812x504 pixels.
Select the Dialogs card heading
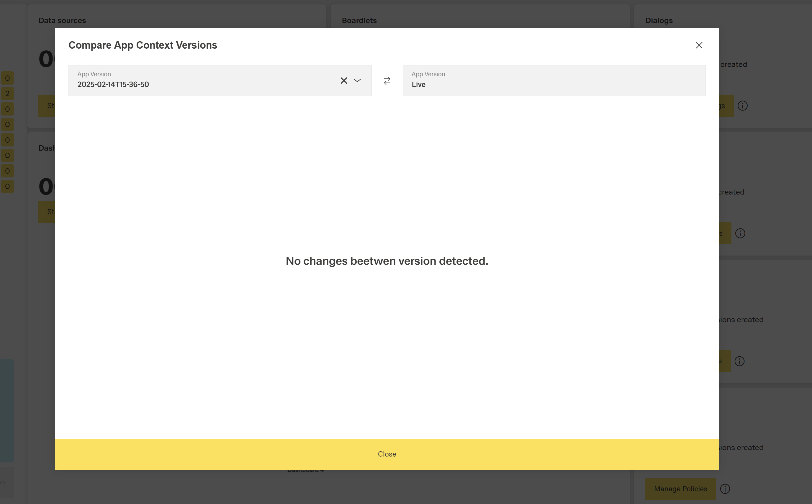tap(659, 21)
